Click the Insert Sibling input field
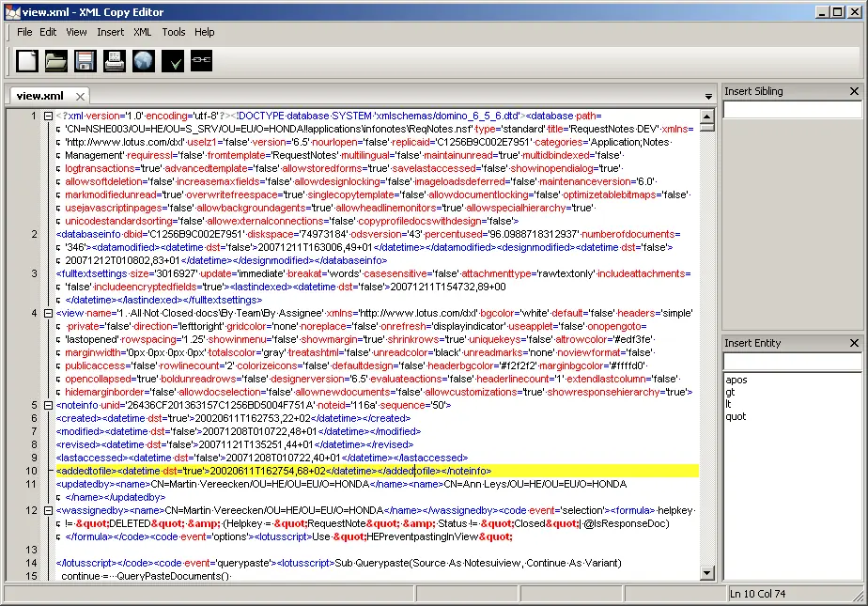868x606 pixels. [793, 110]
